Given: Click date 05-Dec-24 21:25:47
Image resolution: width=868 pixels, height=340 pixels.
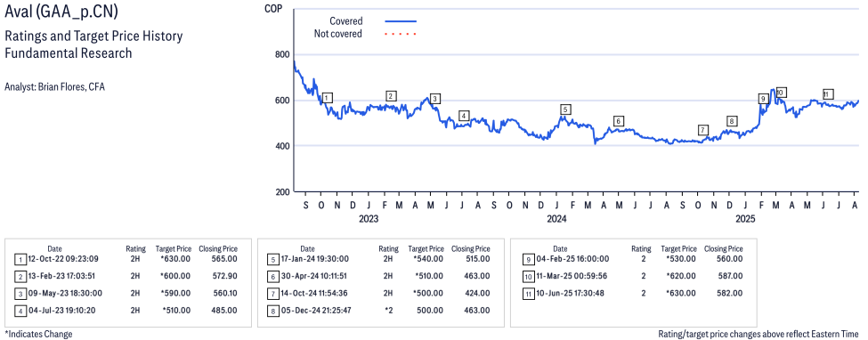Looking at the screenshot, I should [315, 310].
